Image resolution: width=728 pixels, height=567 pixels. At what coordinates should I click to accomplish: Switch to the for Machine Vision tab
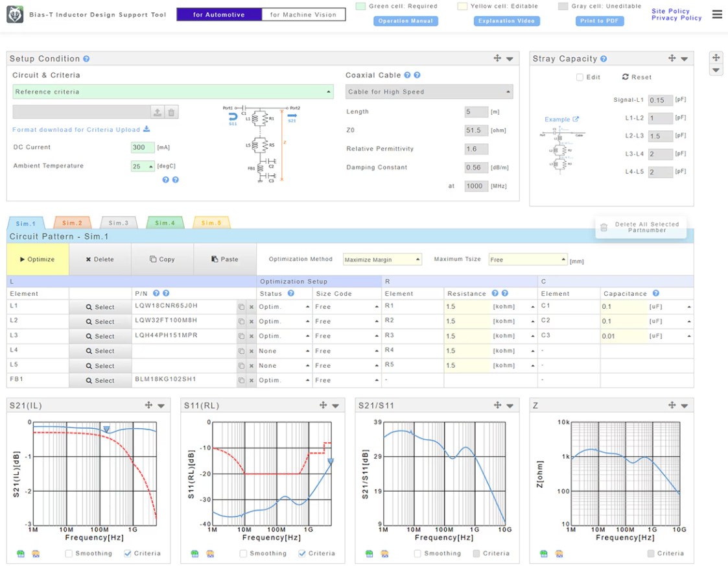(303, 14)
